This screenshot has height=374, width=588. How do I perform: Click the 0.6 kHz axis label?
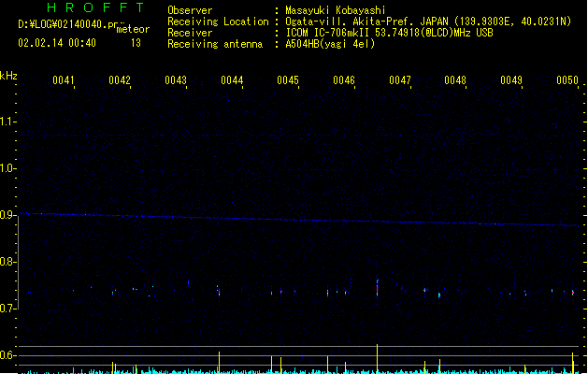click(7, 355)
